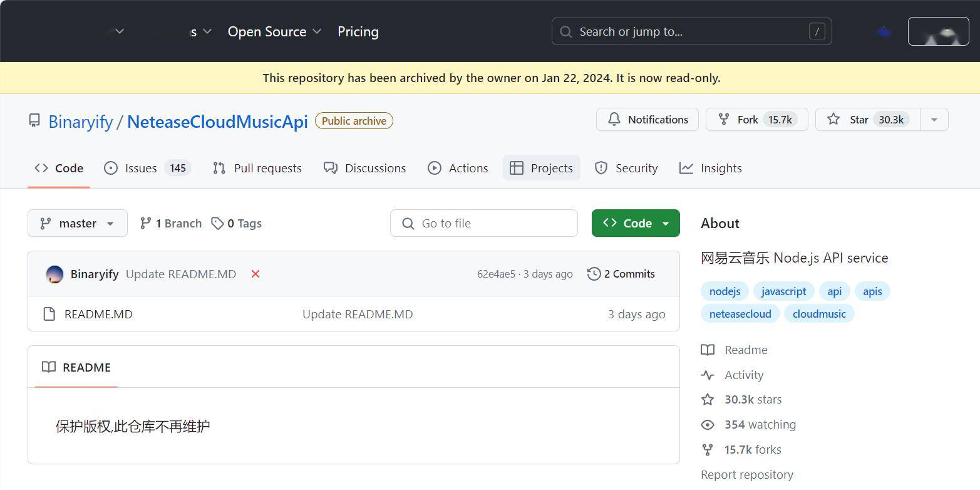The height and width of the screenshot is (490, 980).
Task: Fork the repository
Action: coord(756,120)
